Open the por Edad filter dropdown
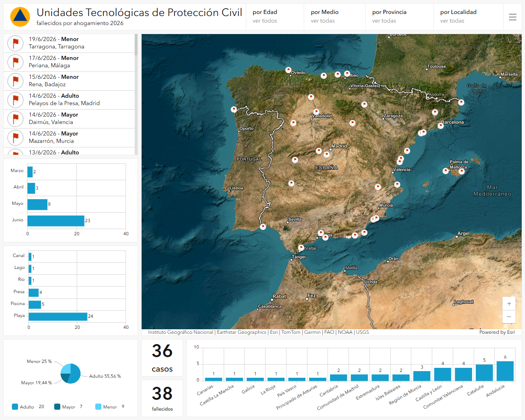The width and height of the screenshot is (525, 420). click(275, 17)
